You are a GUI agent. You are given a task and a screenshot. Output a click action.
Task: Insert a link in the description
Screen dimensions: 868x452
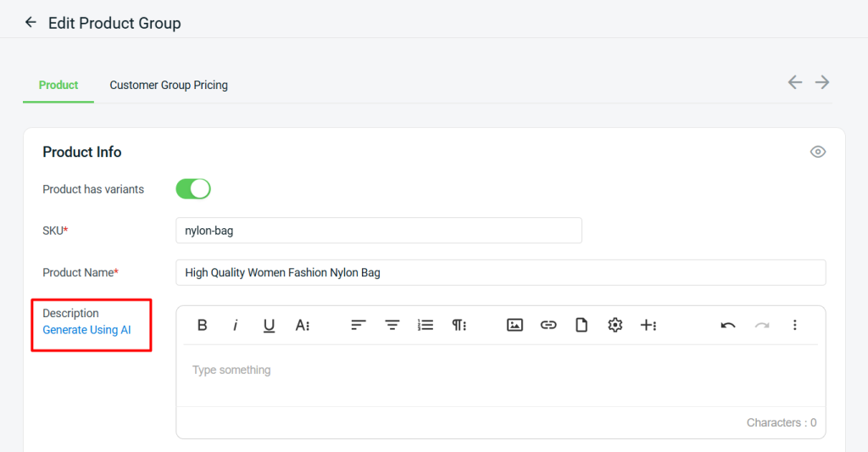[x=548, y=325]
